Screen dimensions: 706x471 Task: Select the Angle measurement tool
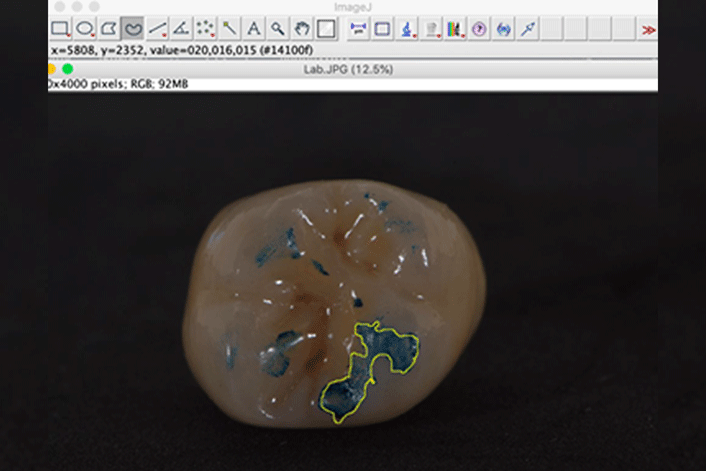[x=181, y=29]
